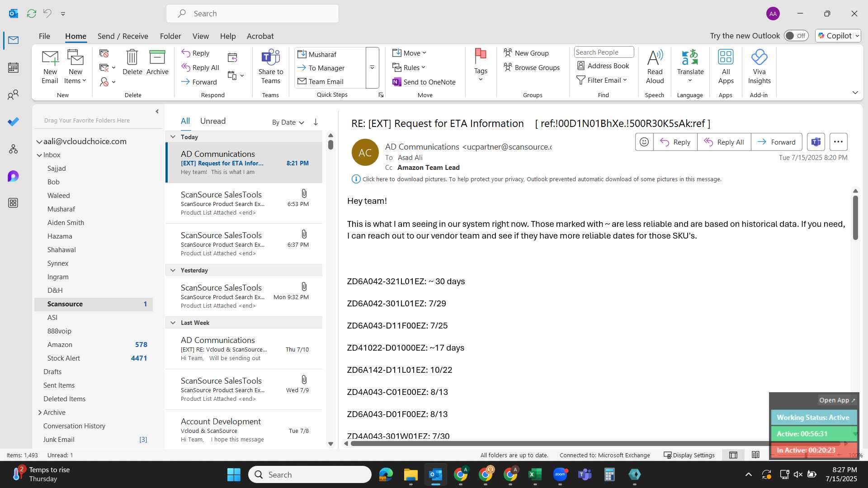Open the Move dropdown

[409, 53]
